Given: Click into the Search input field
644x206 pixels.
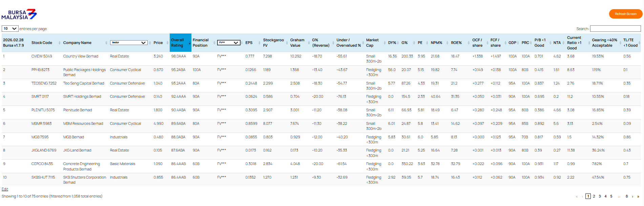Looking at the screenshot, I should pyautogui.click(x=615, y=29).
